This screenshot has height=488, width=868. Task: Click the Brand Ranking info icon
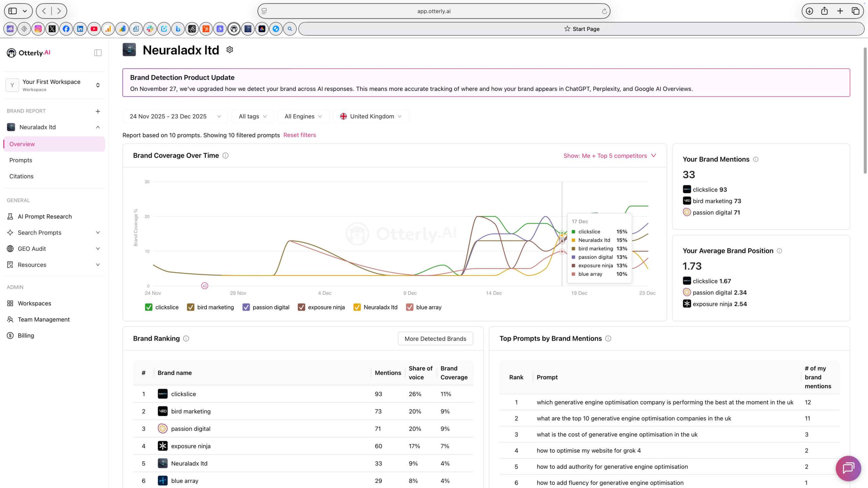point(186,339)
